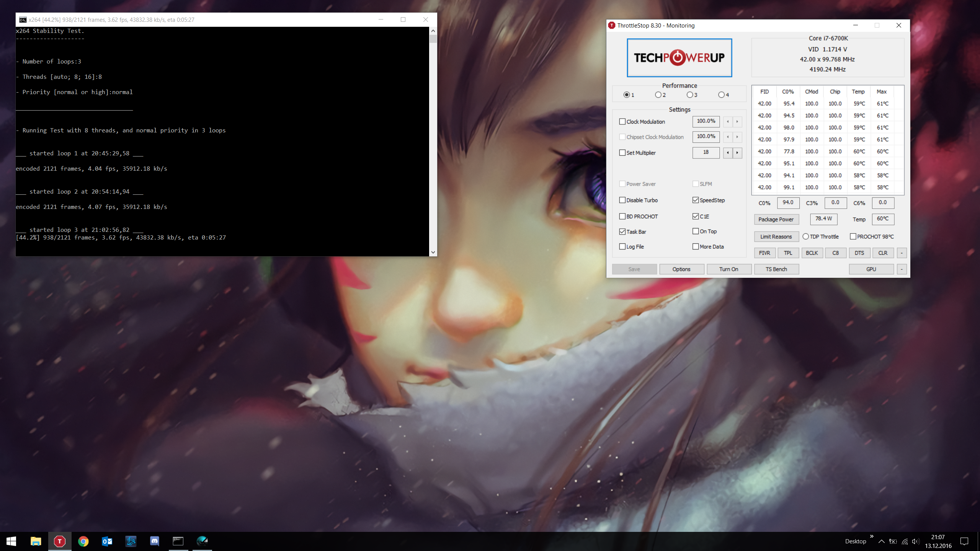This screenshot has height=551, width=980.
Task: Launch TS Bench
Action: [x=776, y=269]
